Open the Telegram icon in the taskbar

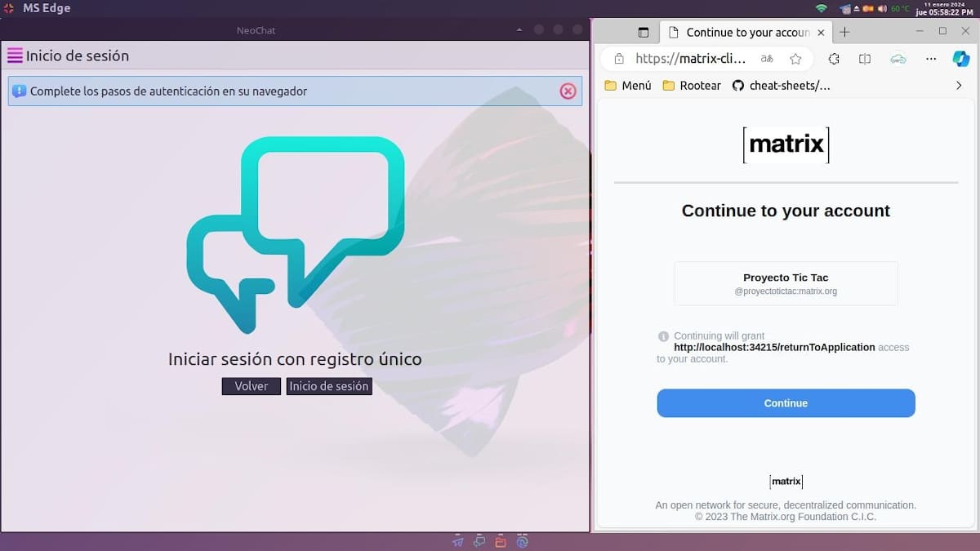click(457, 540)
